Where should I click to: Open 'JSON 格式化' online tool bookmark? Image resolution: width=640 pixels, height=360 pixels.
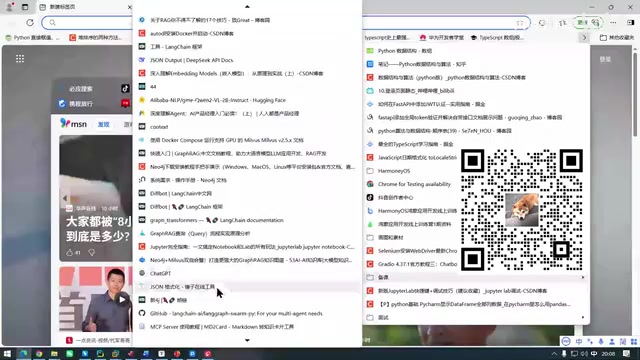pos(247,287)
